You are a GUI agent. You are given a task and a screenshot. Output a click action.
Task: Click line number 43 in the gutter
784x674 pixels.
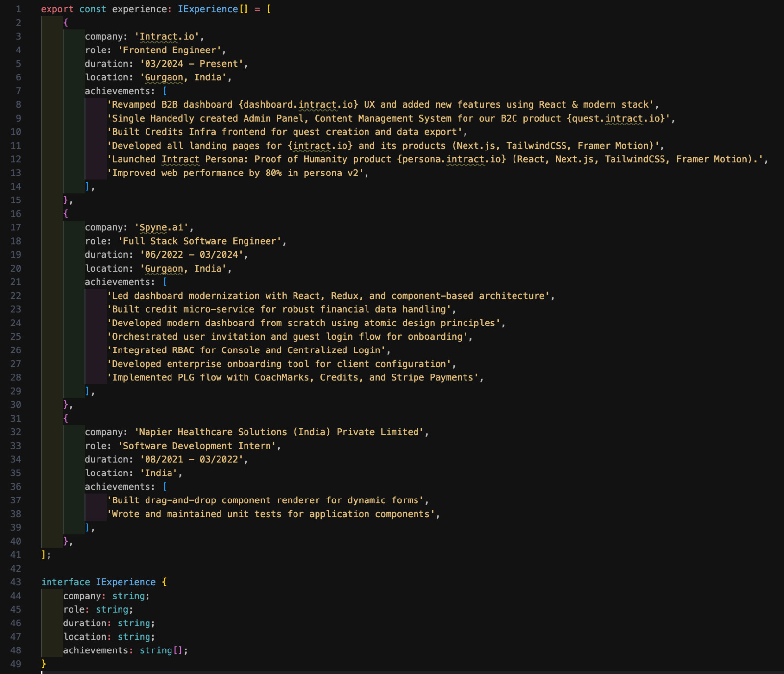(16, 582)
